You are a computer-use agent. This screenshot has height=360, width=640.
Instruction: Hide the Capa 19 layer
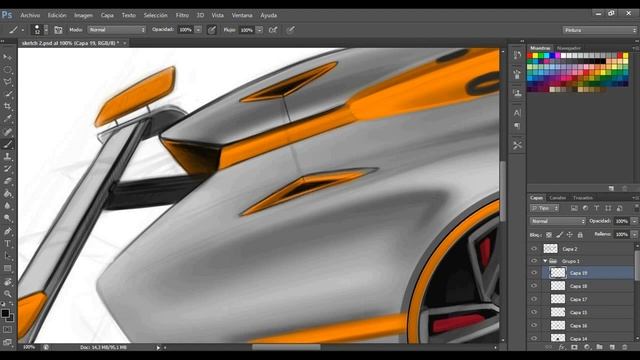[534, 273]
